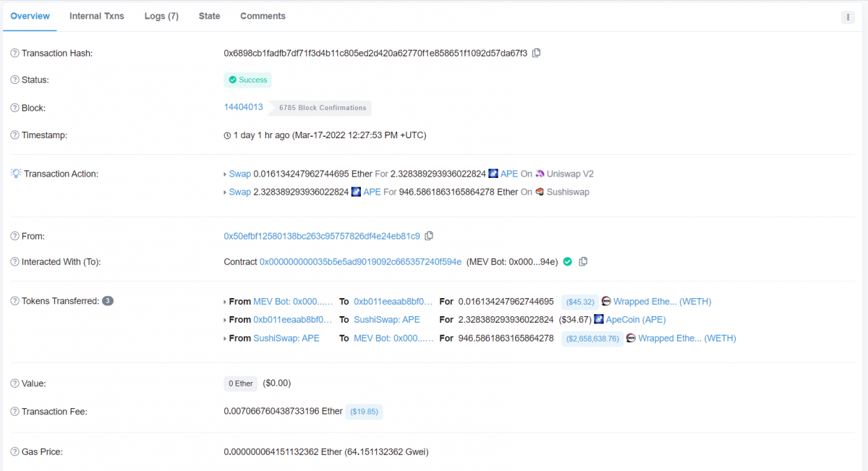This screenshot has width=868, height=471.
Task: Open the three-dot more options menu
Action: [848, 17]
